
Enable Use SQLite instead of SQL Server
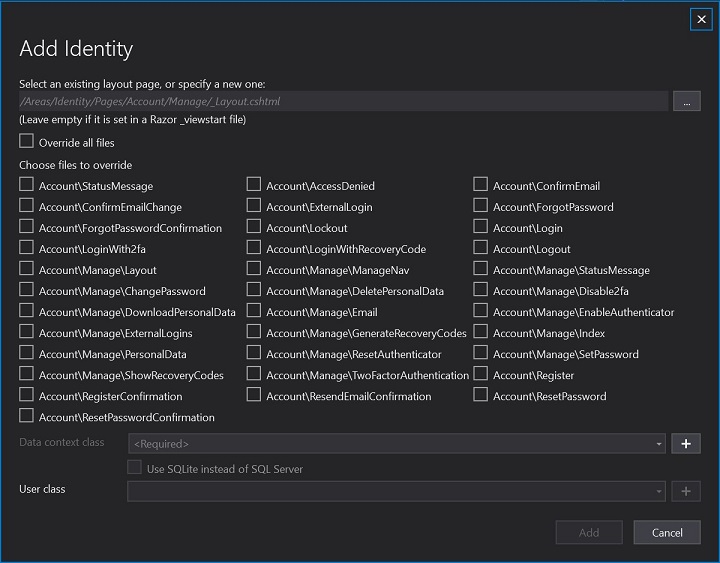click(x=135, y=467)
